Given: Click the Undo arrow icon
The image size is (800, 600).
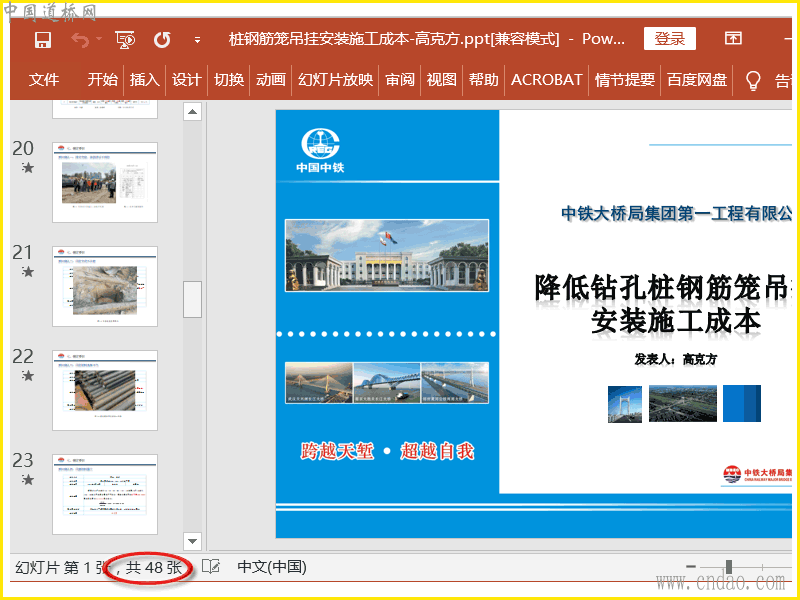Looking at the screenshot, I should coord(79,40).
